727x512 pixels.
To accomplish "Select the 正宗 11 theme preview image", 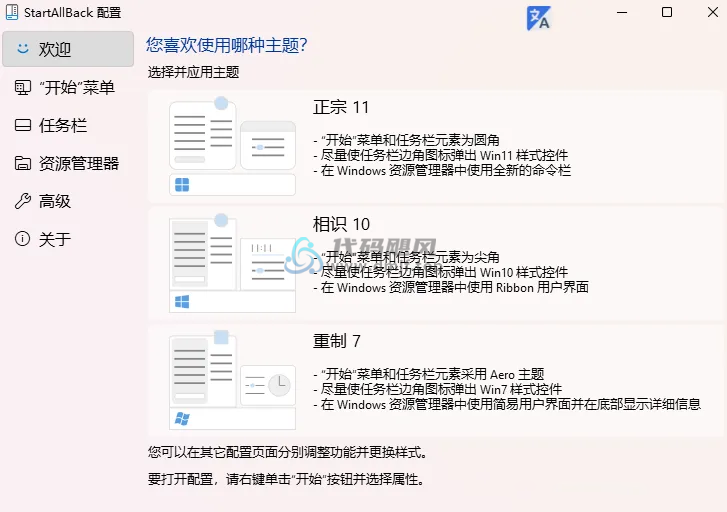I will point(232,146).
